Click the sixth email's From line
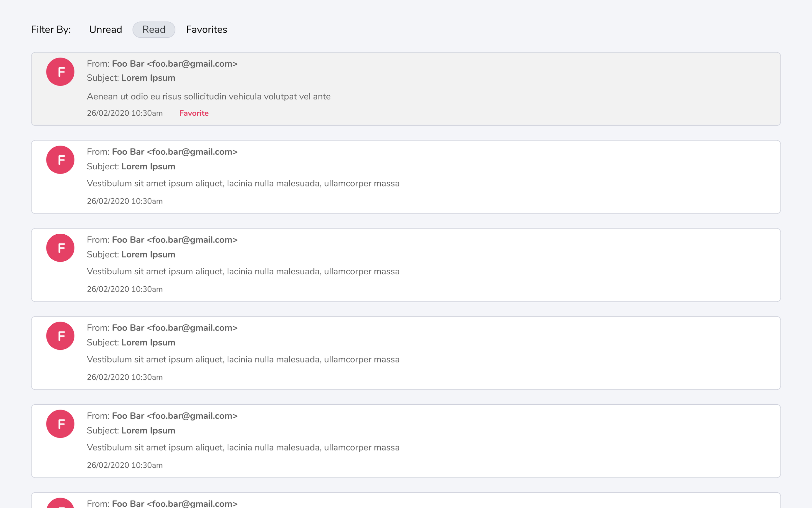Screen dimensions: 812x508 pos(162,503)
